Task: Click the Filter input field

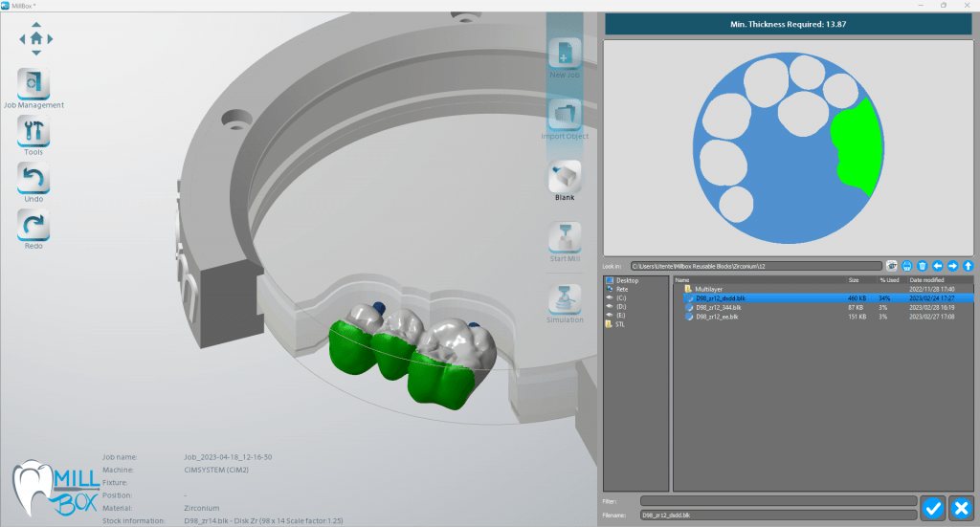Action: pos(779,501)
